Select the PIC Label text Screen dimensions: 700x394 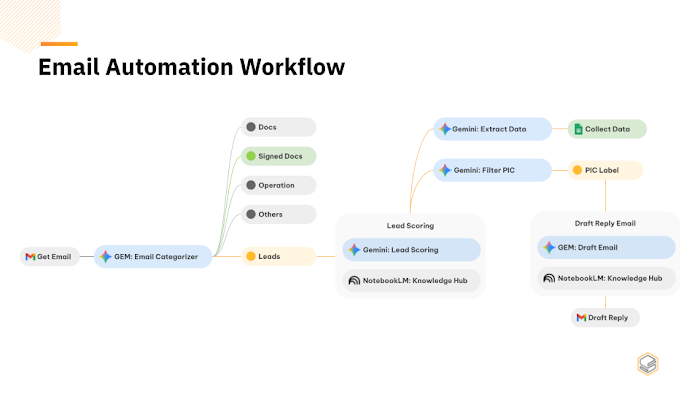point(602,170)
